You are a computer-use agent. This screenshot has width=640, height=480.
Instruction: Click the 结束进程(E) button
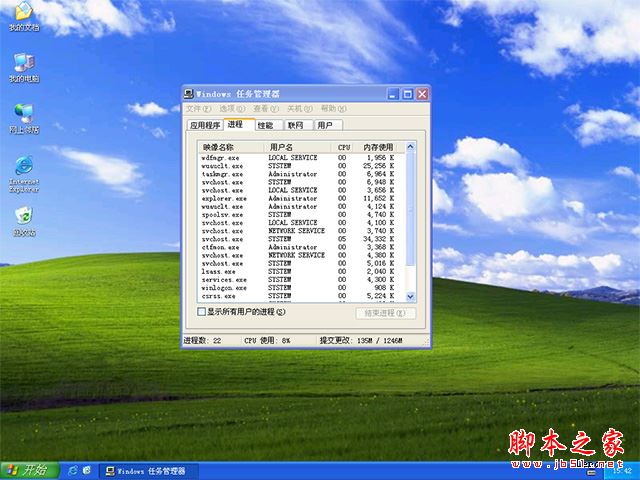point(386,313)
